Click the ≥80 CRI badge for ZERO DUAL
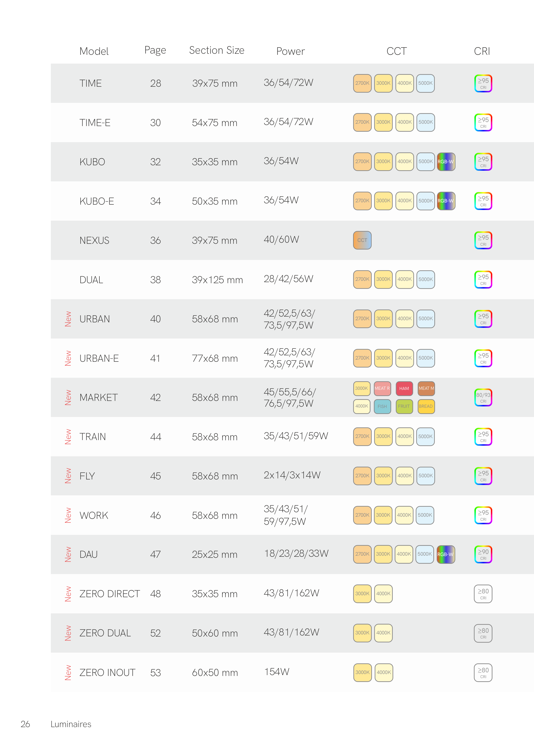 pyautogui.click(x=483, y=633)
